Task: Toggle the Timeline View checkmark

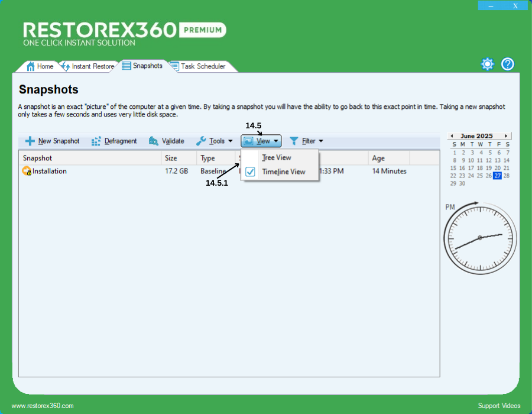Action: pos(250,172)
